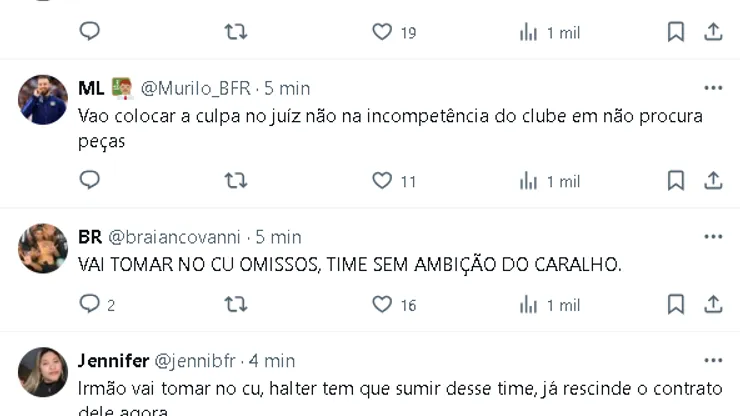
Task: Open more options on Jennifer's tweet
Action: click(713, 360)
